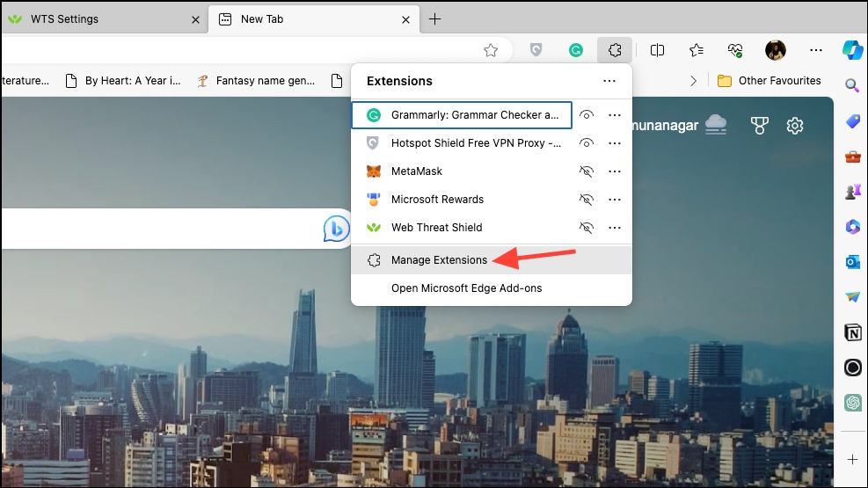Viewport: 868px width, 488px height.
Task: Open more actions for Hotspot Shield
Action: coord(615,143)
